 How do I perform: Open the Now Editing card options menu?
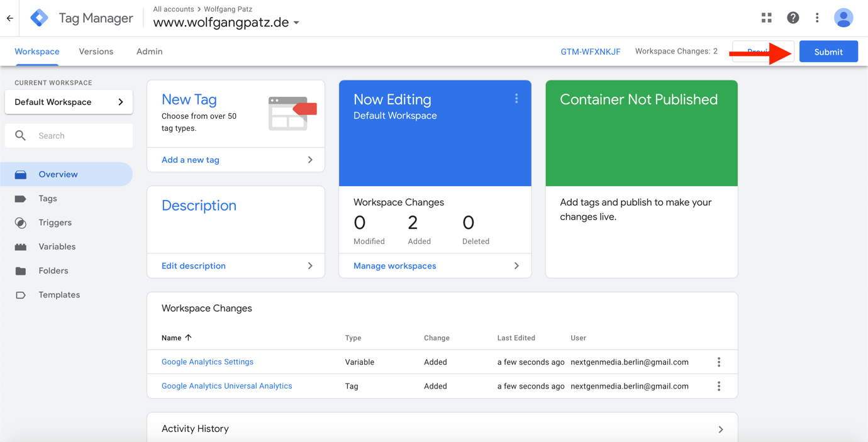coord(516,99)
